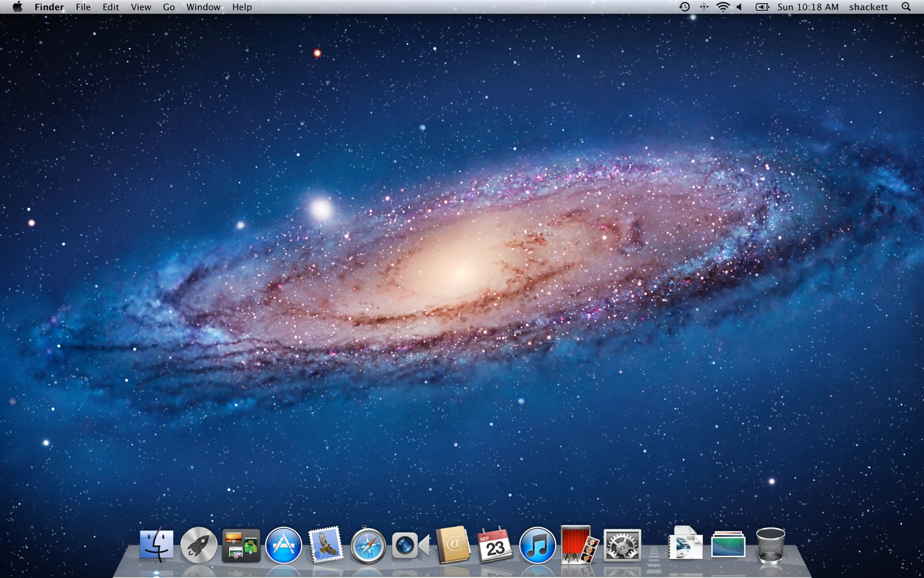Open Mission Control in the Dock
Viewport: 924px width, 578px height.
coord(241,545)
